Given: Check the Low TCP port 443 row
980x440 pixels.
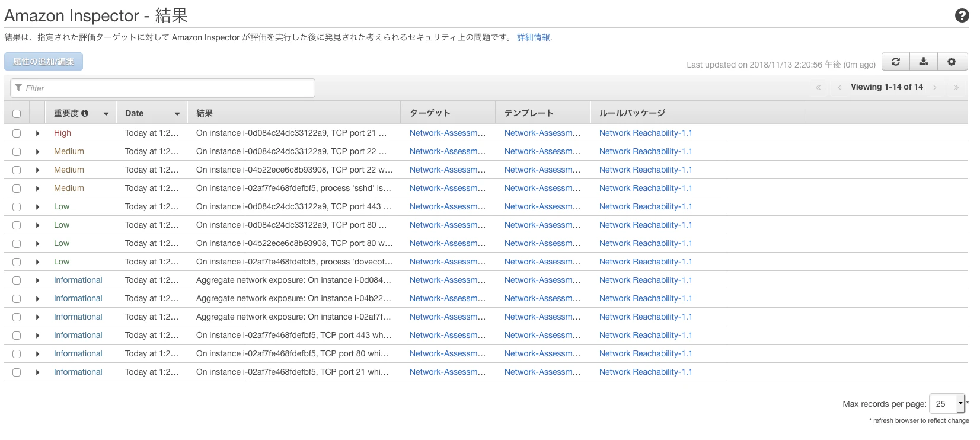Looking at the screenshot, I should pyautogui.click(x=17, y=207).
